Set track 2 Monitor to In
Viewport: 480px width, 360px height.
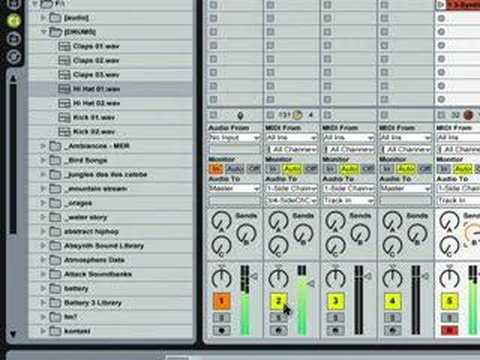pos(273,169)
